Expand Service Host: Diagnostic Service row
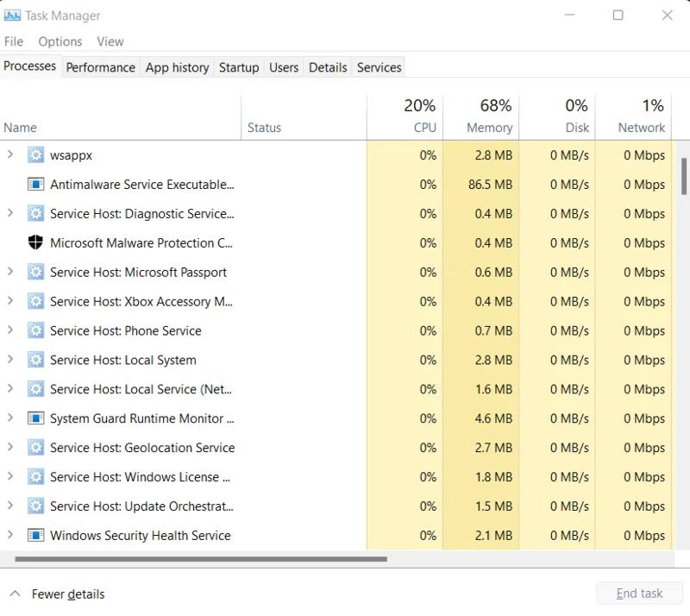 tap(10, 213)
